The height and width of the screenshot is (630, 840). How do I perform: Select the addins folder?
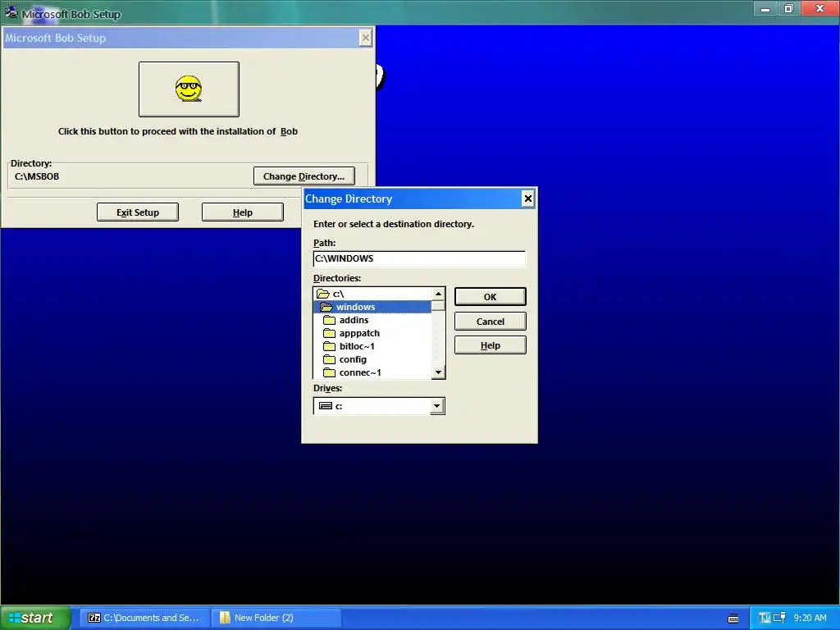click(x=372, y=320)
